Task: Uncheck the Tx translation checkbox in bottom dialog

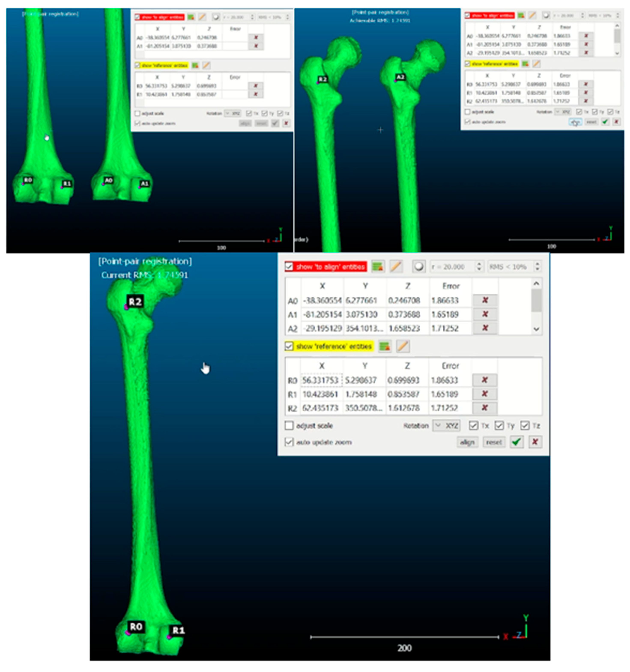Action: pos(473,425)
